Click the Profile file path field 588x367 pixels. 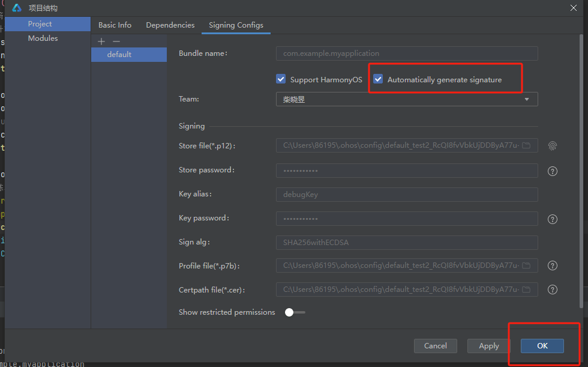(x=407, y=265)
